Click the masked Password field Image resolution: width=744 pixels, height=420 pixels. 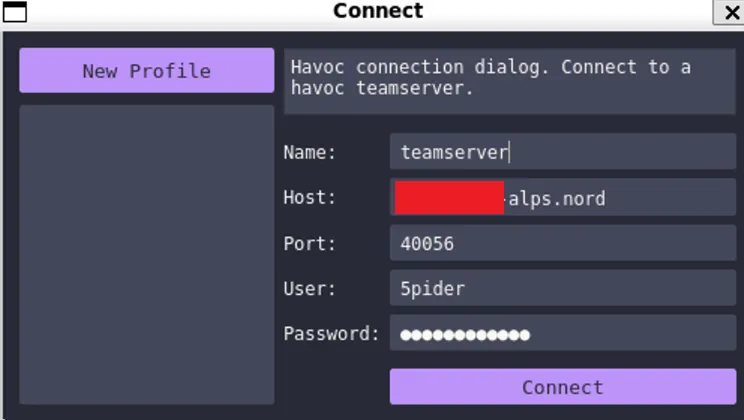[x=563, y=333]
